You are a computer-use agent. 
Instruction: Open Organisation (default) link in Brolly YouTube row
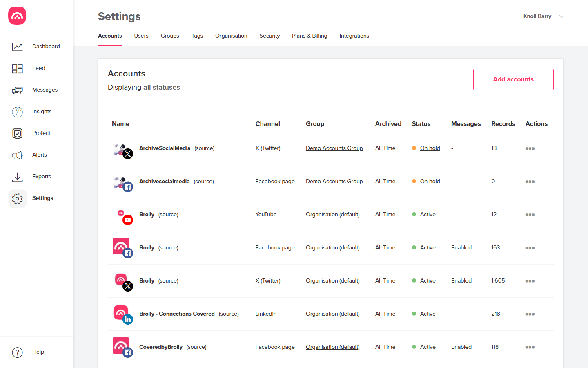(x=333, y=215)
